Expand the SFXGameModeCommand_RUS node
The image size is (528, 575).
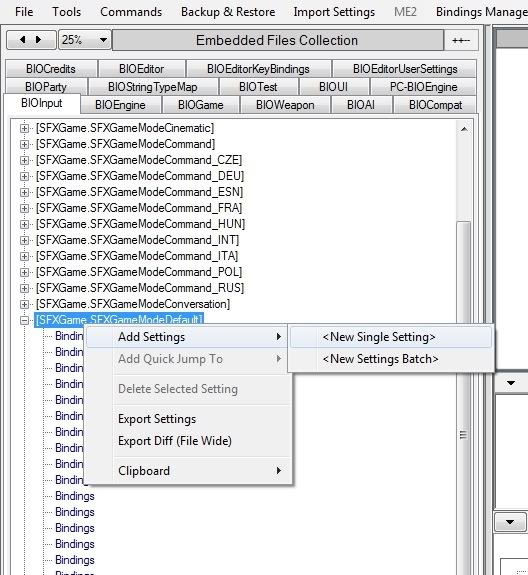click(25, 288)
